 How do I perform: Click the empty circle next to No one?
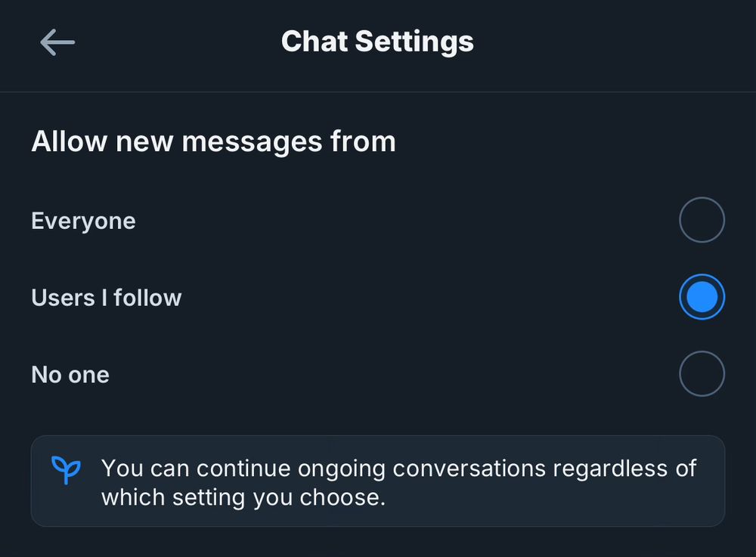[x=702, y=373]
